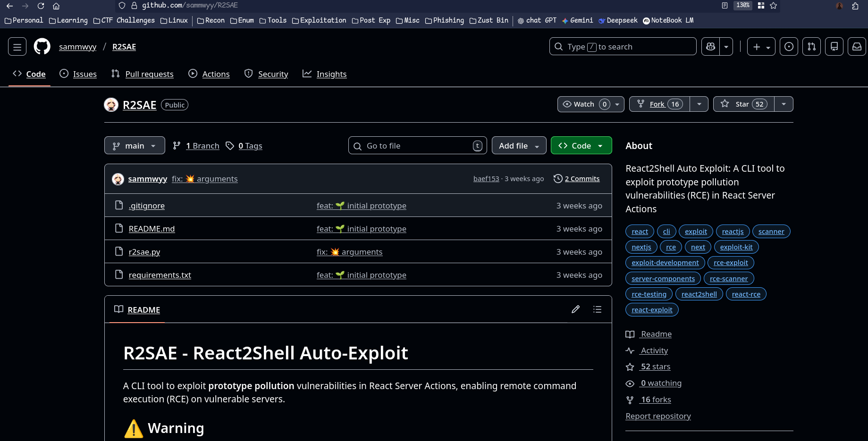Open the green Code clone dropdown

[x=581, y=145]
